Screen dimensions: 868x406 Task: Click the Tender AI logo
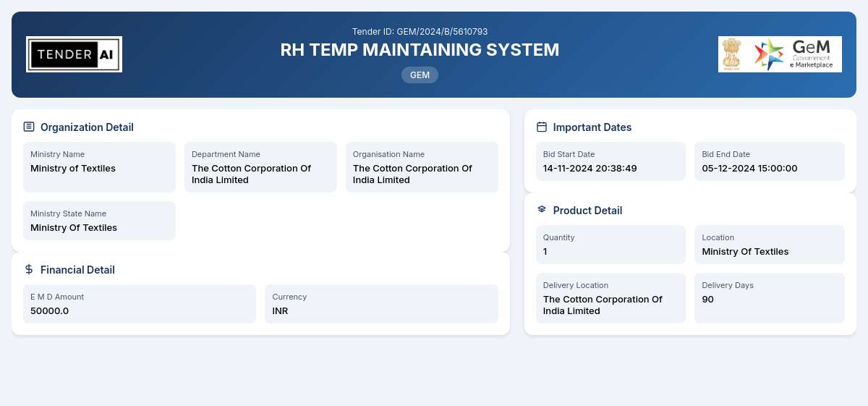point(74,54)
